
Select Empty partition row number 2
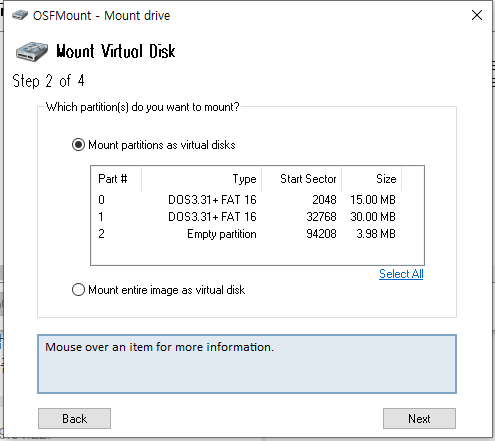click(x=247, y=234)
